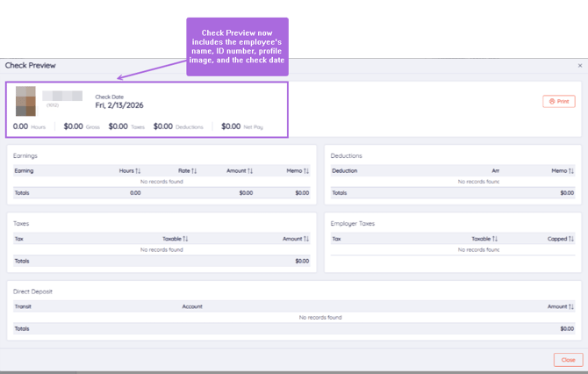Sort Direct Deposit by Amount arrows
Image resolution: width=588 pixels, height=374 pixels.
click(571, 306)
